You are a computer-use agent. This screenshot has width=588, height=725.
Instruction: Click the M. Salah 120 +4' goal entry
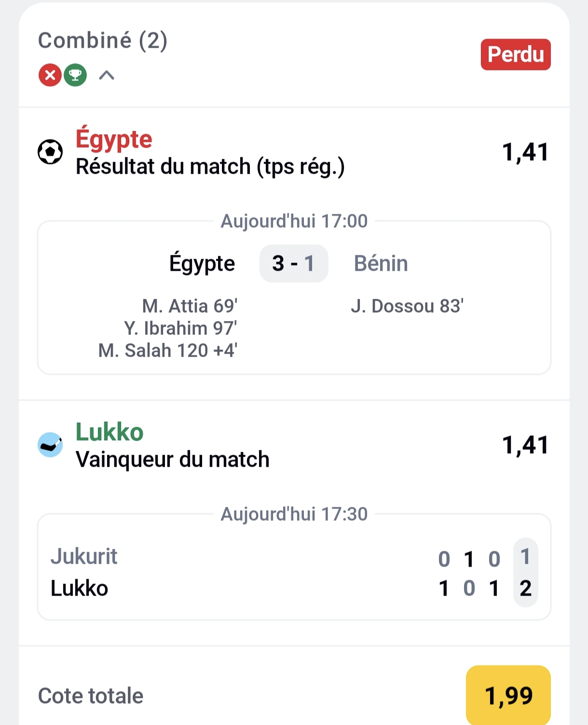[x=167, y=350]
